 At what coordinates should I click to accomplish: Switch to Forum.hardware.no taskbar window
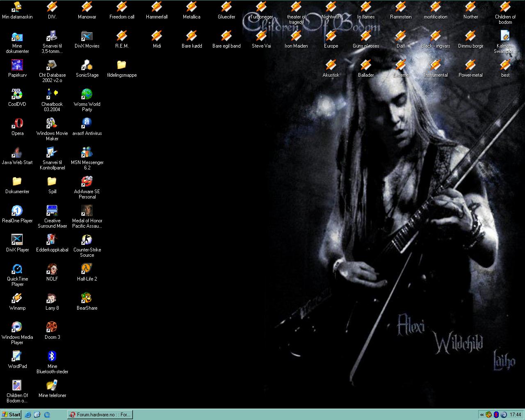100,415
